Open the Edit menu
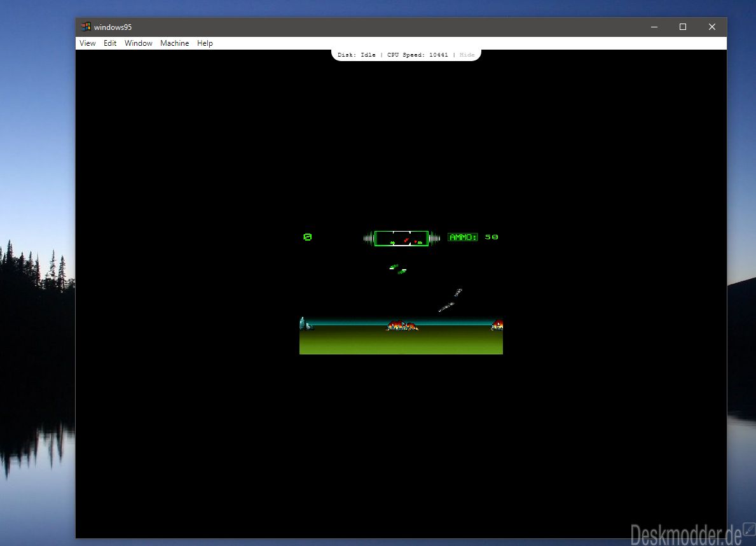The width and height of the screenshot is (756, 546). point(110,43)
